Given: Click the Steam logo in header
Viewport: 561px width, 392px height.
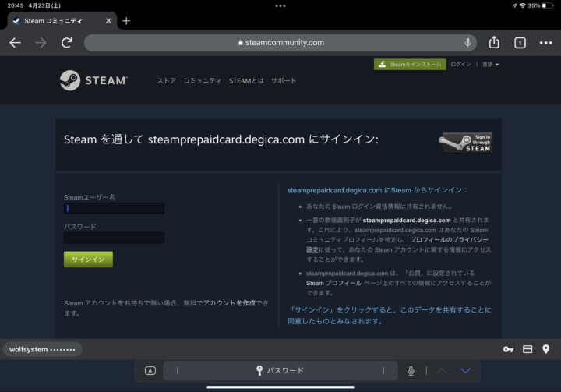Looking at the screenshot, I should pyautogui.click(x=93, y=80).
